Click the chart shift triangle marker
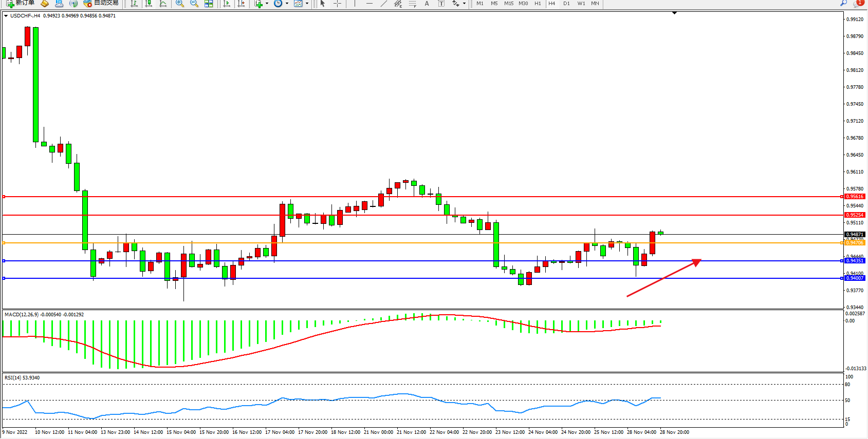The image size is (868, 439). [674, 13]
